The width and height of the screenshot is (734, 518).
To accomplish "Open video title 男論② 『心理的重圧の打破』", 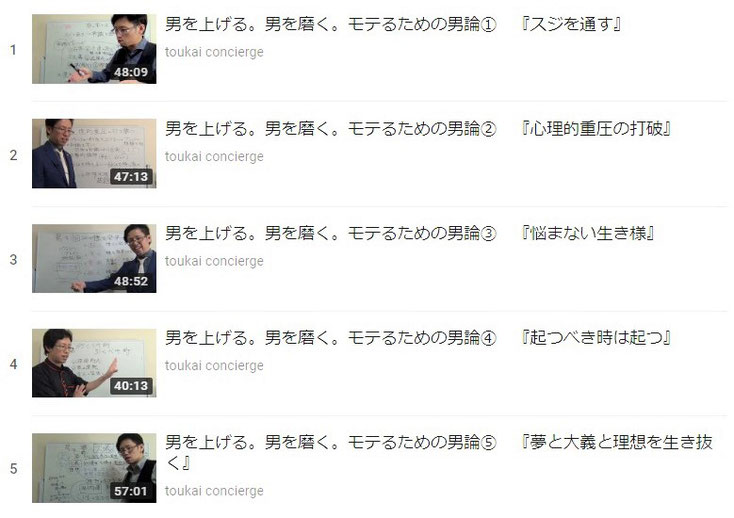I will coord(418,128).
